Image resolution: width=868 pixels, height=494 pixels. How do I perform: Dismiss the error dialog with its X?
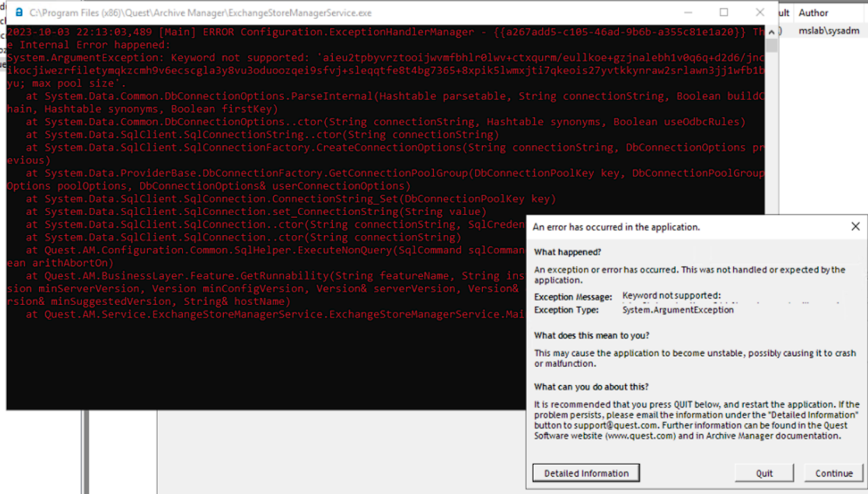click(x=855, y=226)
